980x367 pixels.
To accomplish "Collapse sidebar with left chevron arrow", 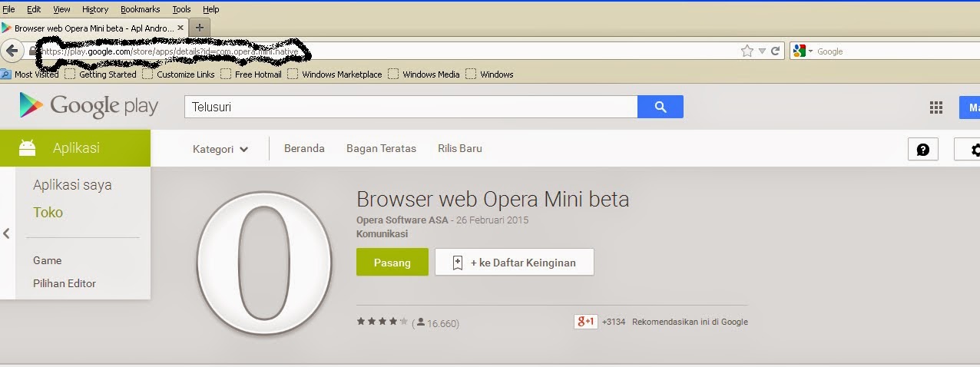I will [7, 233].
